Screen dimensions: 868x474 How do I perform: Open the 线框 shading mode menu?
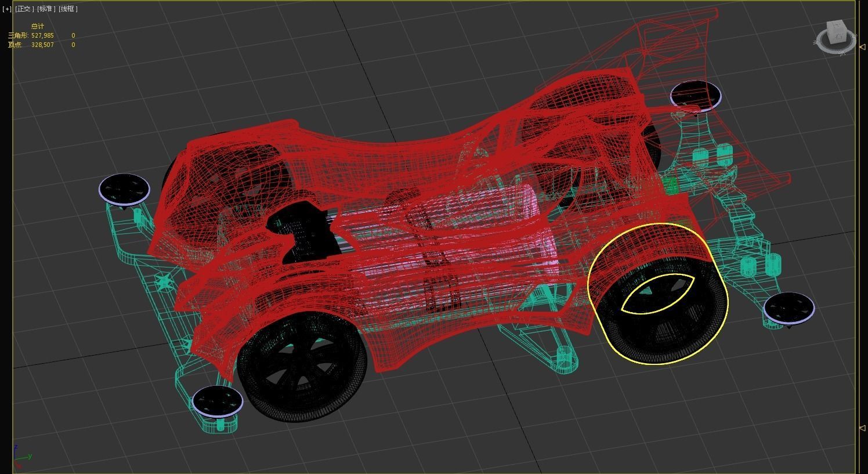tap(68, 9)
